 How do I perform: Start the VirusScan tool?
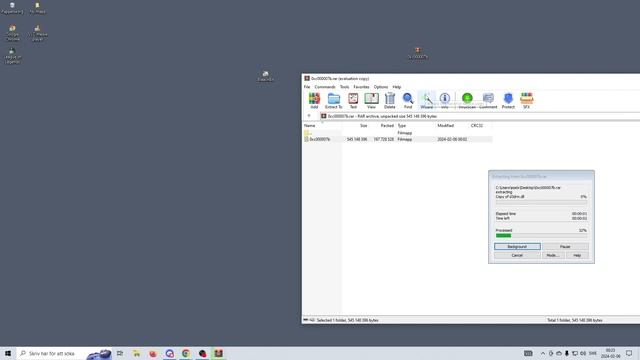click(467, 100)
